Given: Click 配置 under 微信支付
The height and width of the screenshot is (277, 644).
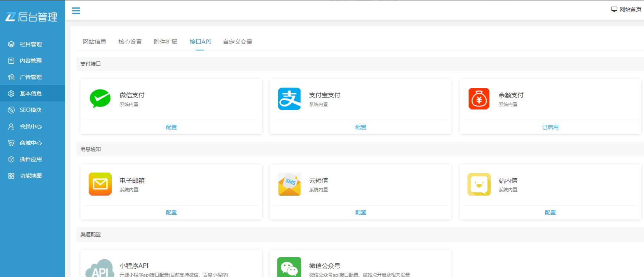Looking at the screenshot, I should [171, 127].
